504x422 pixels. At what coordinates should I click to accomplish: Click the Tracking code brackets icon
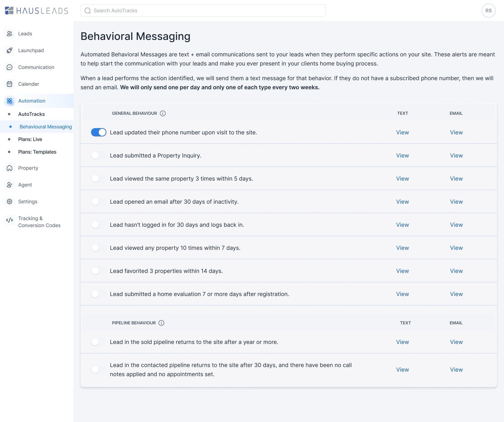tap(10, 220)
